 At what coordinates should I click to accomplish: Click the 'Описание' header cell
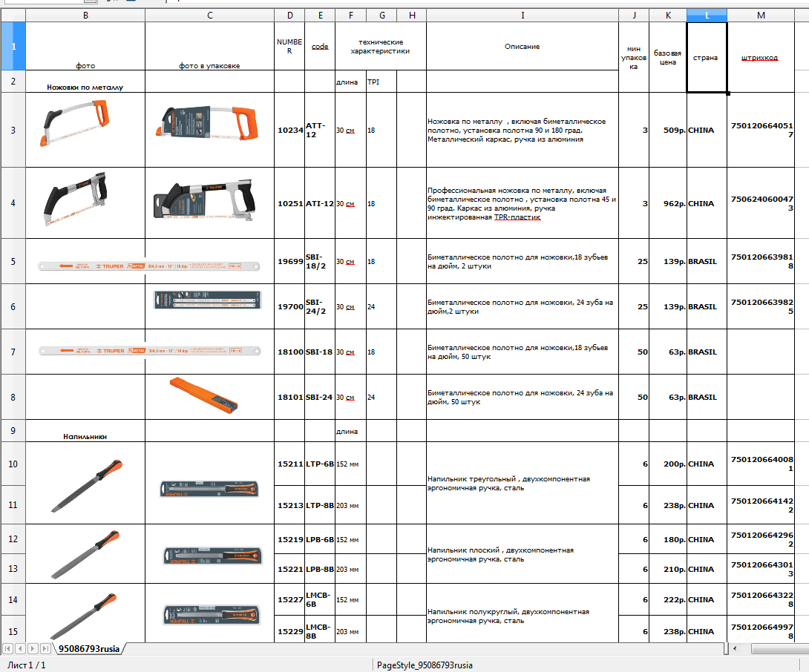coord(522,46)
